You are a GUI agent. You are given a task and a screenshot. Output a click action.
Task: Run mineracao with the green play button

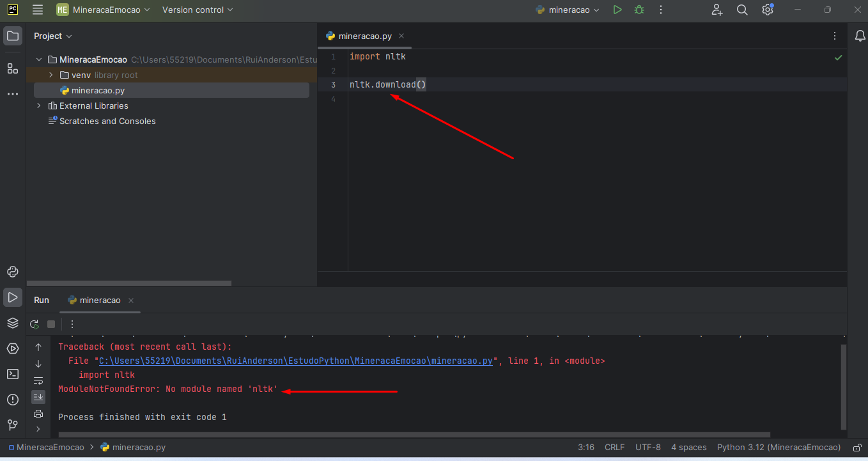click(617, 10)
